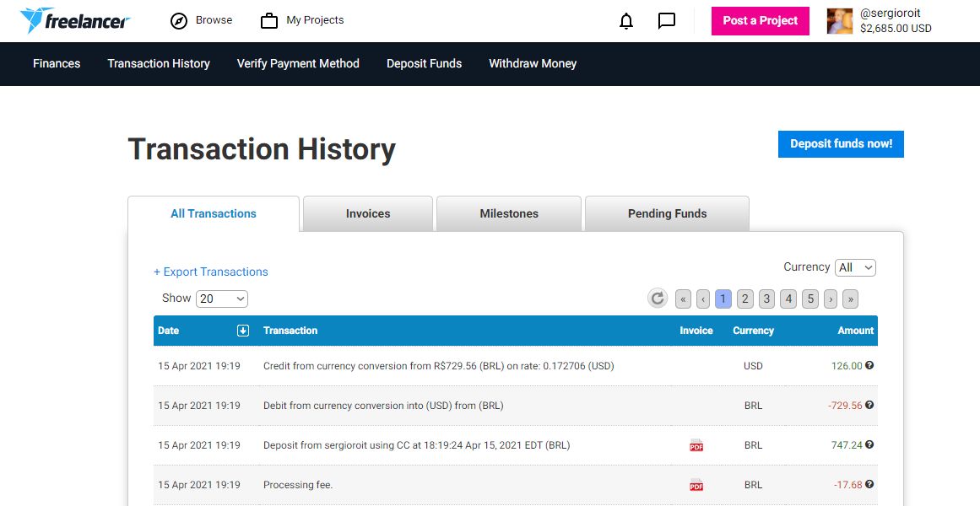Open the messages chat icon
This screenshot has width=980, height=506.
[x=667, y=21]
